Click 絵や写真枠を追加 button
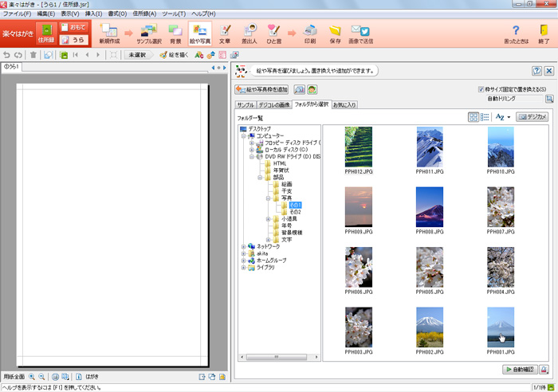This screenshot has width=558, height=392. (262, 89)
